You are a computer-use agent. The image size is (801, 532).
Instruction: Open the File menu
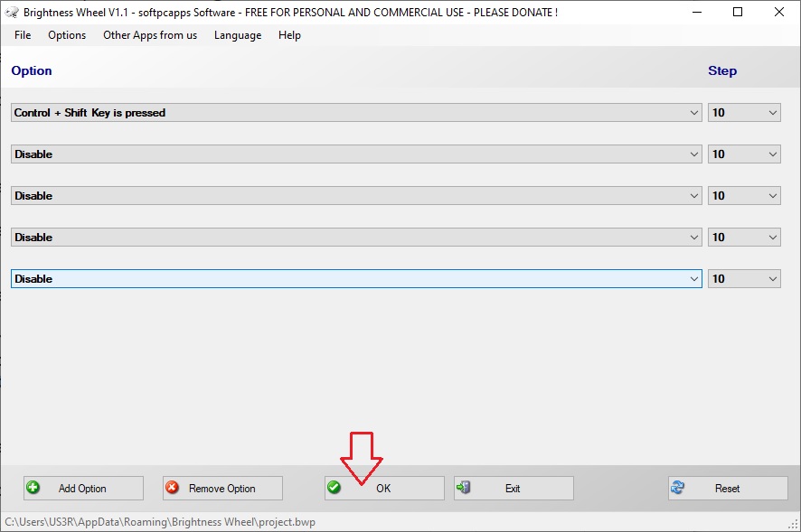23,35
